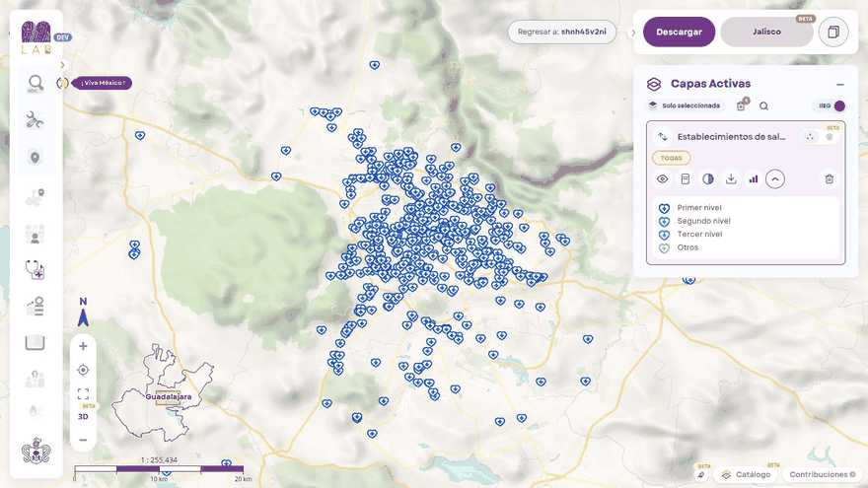Viewport: 868px width, 488px height.
Task: Enter fullscreen map view
Action: pos(83,394)
